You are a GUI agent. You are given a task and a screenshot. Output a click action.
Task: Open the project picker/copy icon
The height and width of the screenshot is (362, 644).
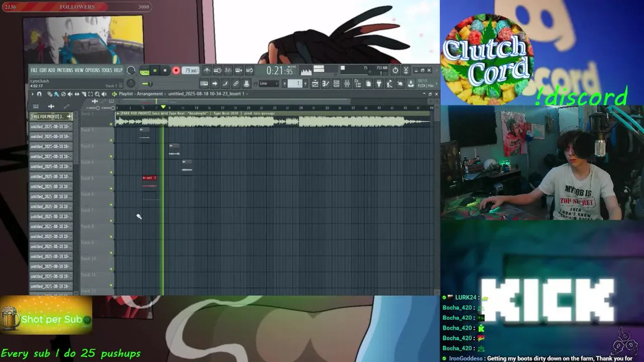point(368,83)
